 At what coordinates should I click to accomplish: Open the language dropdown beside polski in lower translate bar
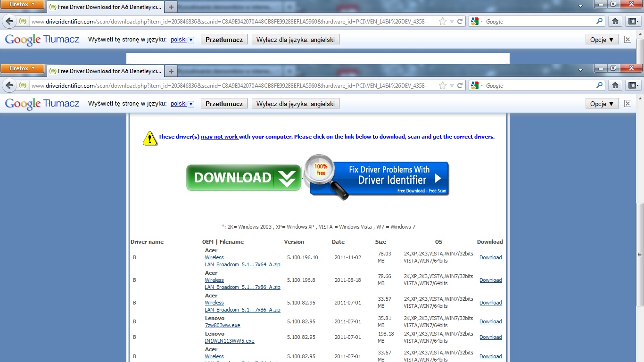191,104
